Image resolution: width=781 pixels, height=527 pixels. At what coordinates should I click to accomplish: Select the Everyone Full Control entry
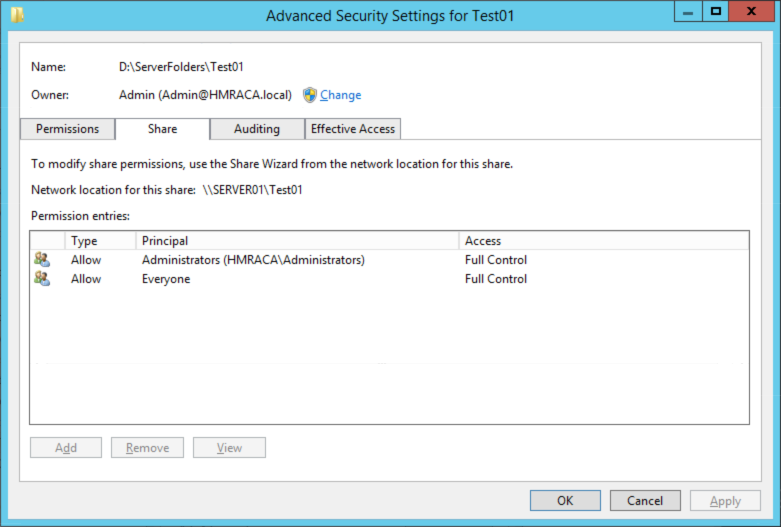point(390,278)
